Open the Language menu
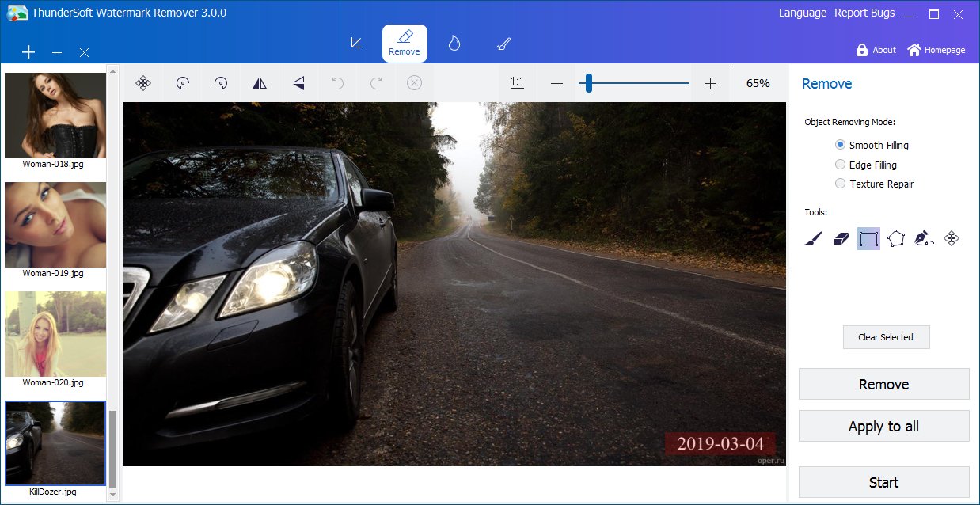Image resolution: width=980 pixels, height=505 pixels. pyautogui.click(x=802, y=13)
